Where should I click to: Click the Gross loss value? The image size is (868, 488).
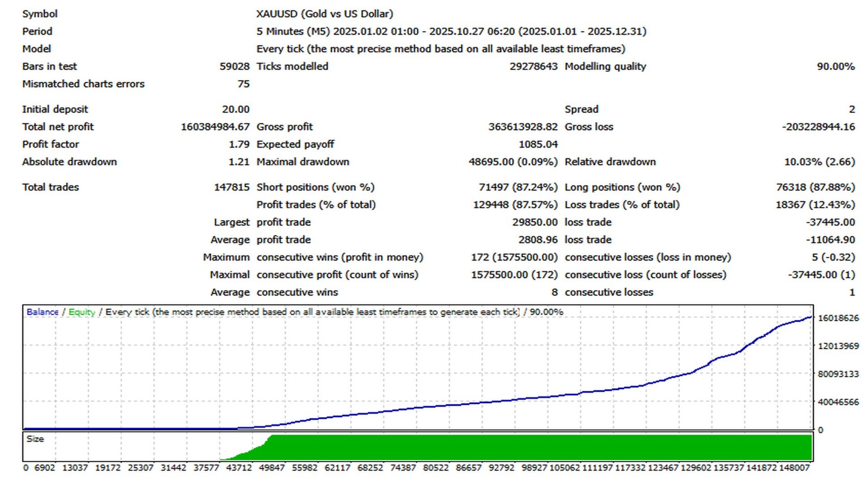click(818, 127)
